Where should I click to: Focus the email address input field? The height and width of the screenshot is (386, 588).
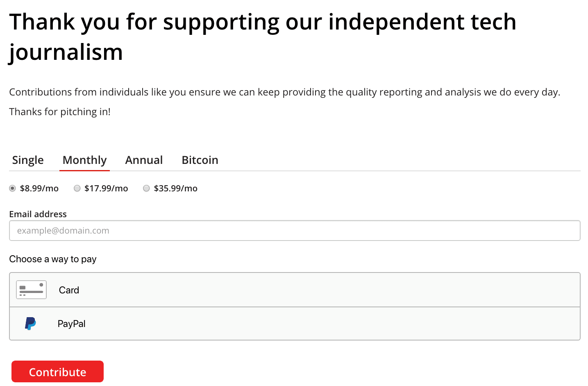click(295, 230)
